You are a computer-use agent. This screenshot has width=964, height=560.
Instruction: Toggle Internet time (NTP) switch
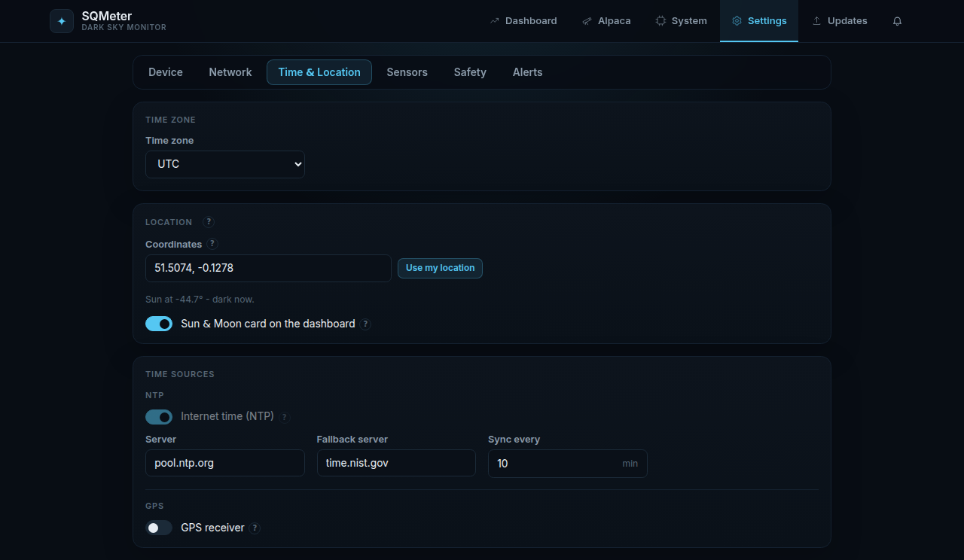pos(159,417)
